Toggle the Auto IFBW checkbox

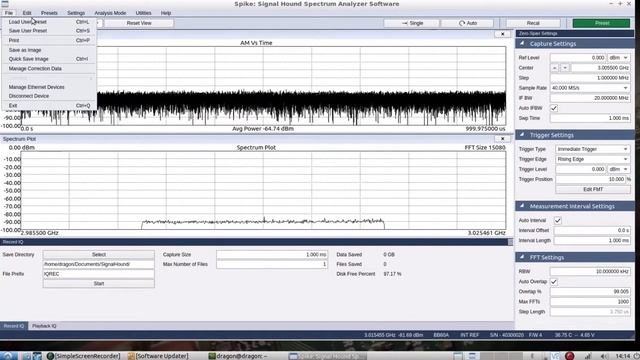[554, 108]
